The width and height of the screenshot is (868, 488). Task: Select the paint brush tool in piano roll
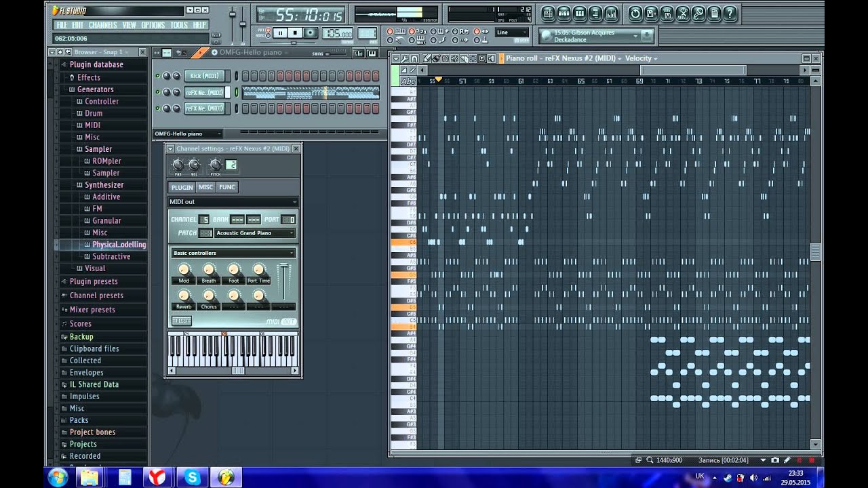coord(435,59)
